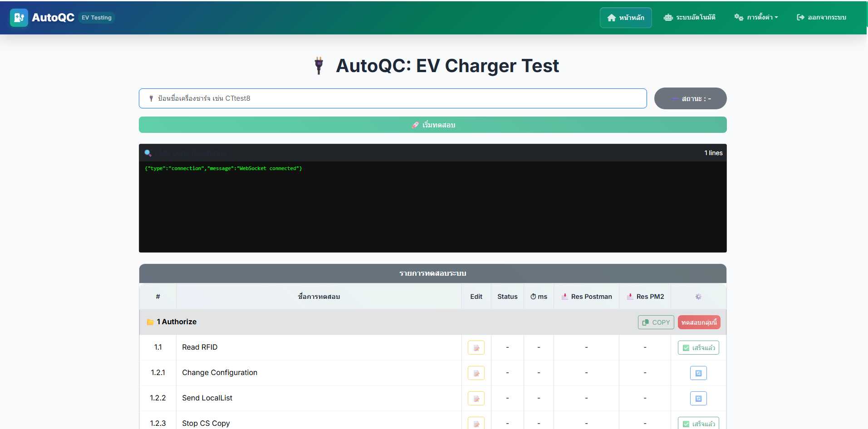Click the charger name input field
This screenshot has height=429, width=868.
tap(392, 98)
